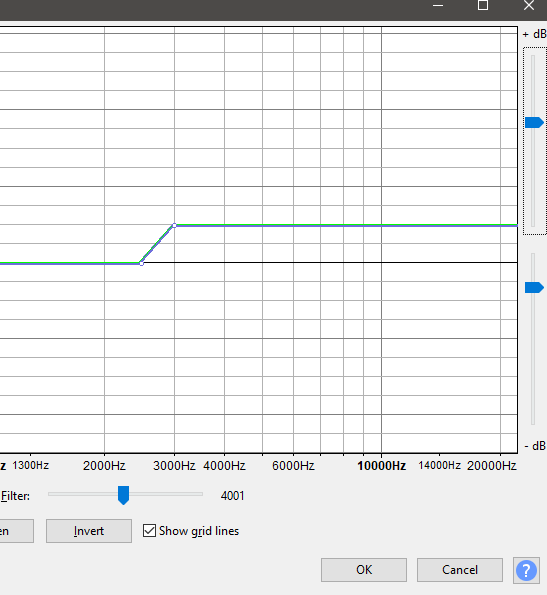The width and height of the screenshot is (547, 595).
Task: Maximize the equalizer dialog window
Action: coord(483,5)
